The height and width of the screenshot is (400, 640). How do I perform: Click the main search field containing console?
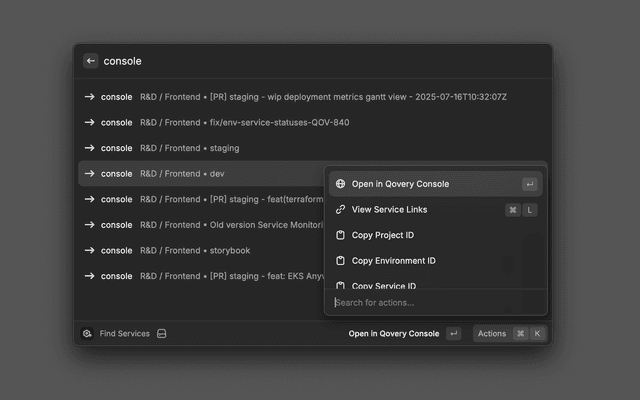(x=300, y=61)
